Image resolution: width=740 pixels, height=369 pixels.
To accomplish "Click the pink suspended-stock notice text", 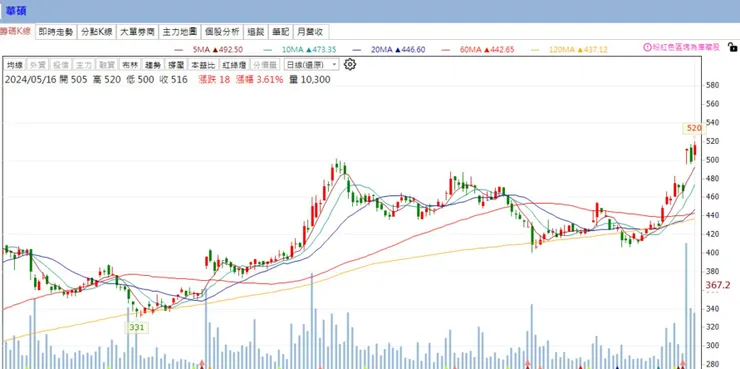I will click(x=686, y=47).
